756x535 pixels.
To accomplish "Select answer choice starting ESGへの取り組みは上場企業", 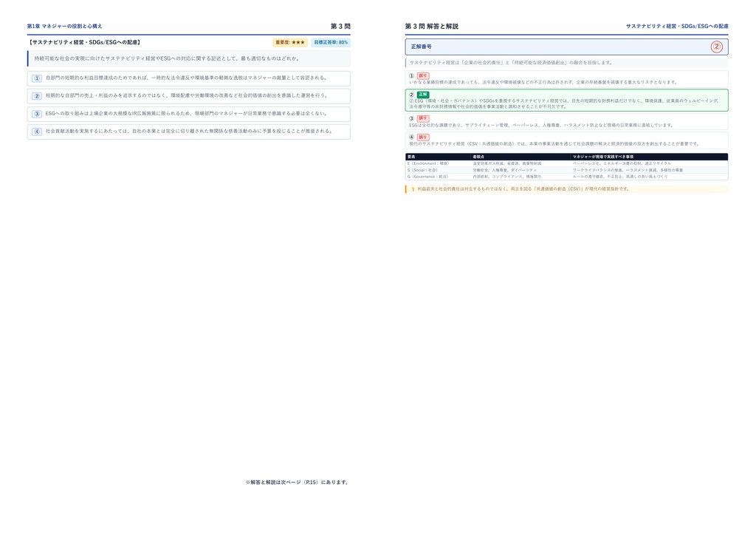I will click(188, 114).
